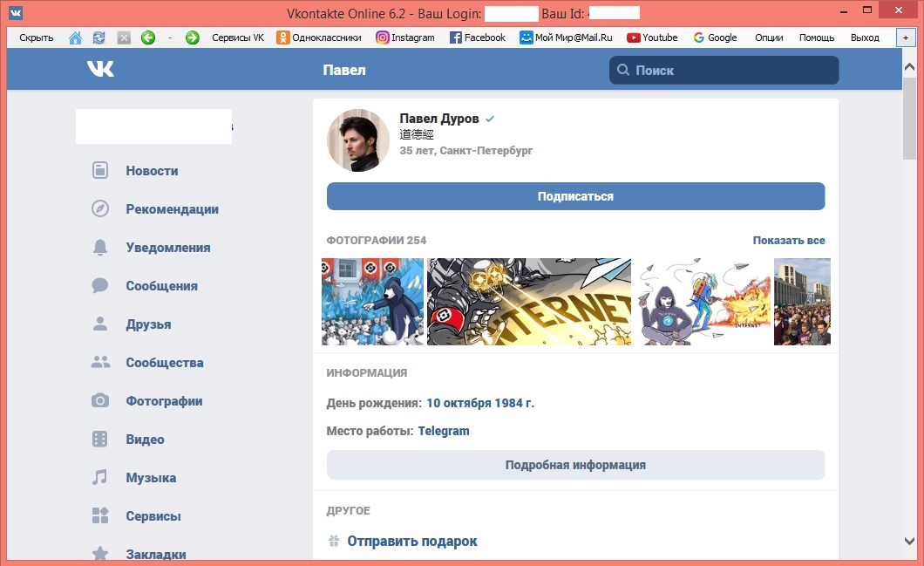924x566 pixels.
Task: Click the text 35 лет, Санкт-Петербург
Action: 465,150
